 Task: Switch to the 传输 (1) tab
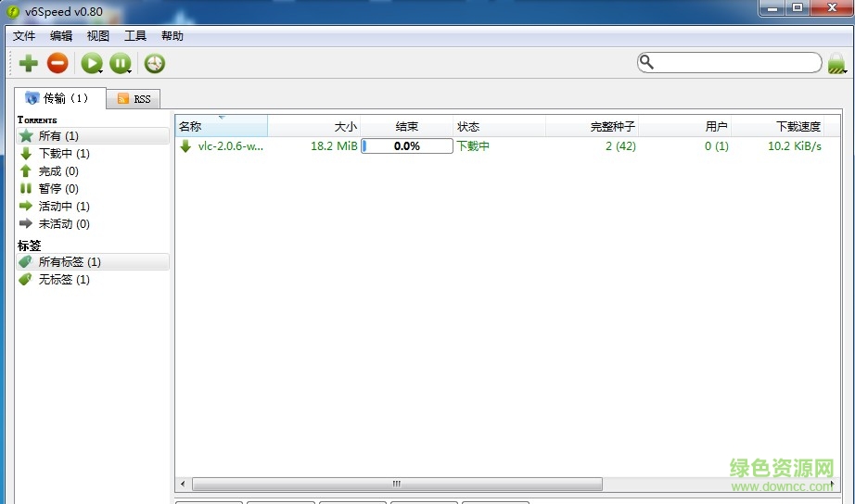[x=60, y=98]
